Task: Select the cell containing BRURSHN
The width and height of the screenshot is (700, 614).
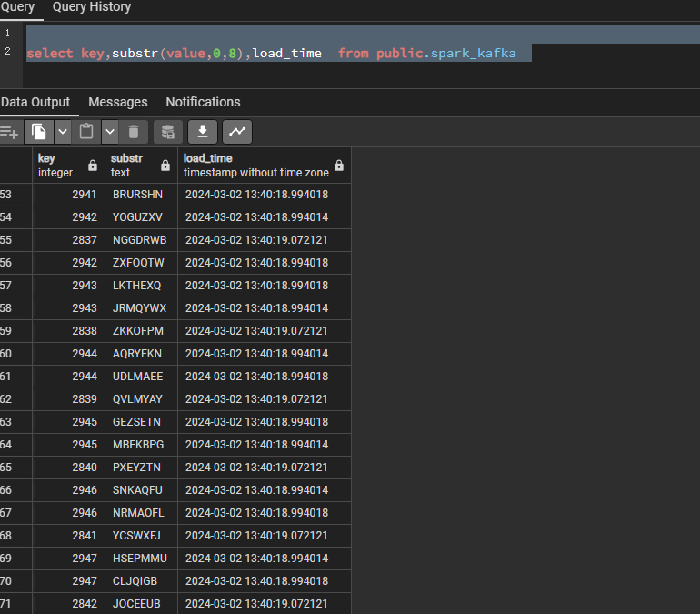Action: coord(138,195)
